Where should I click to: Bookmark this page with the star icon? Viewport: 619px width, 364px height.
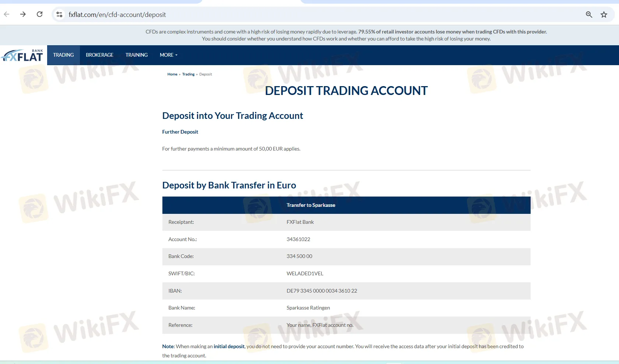604,14
